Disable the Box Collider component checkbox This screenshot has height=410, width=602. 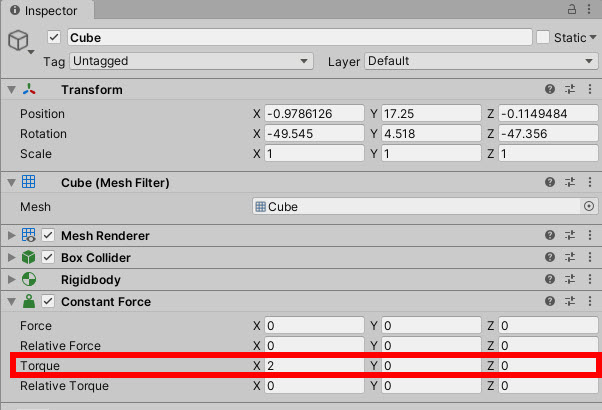click(48, 257)
